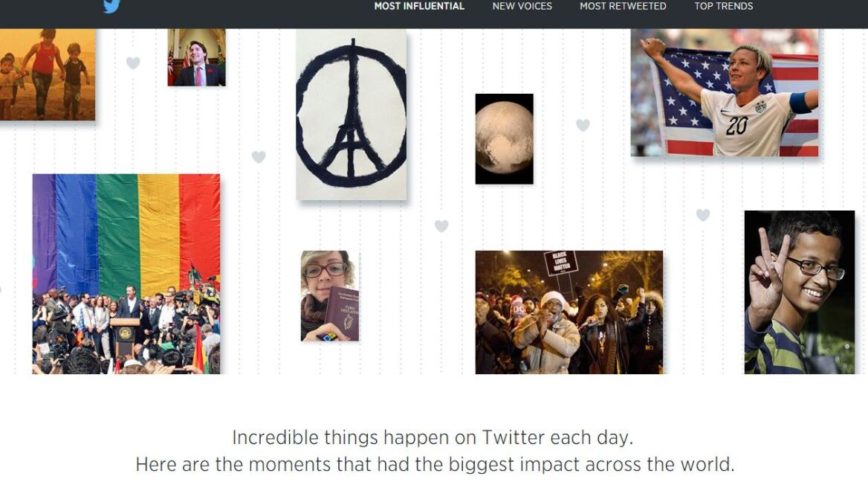Image resolution: width=868 pixels, height=488 pixels.
Task: Open the Pluto planet photo
Action: click(505, 139)
